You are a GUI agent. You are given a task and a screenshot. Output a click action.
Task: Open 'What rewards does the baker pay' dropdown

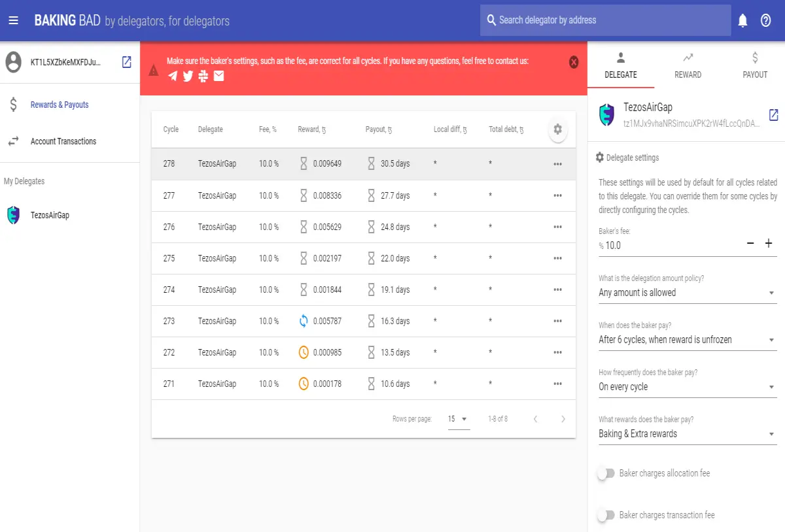click(x=688, y=434)
